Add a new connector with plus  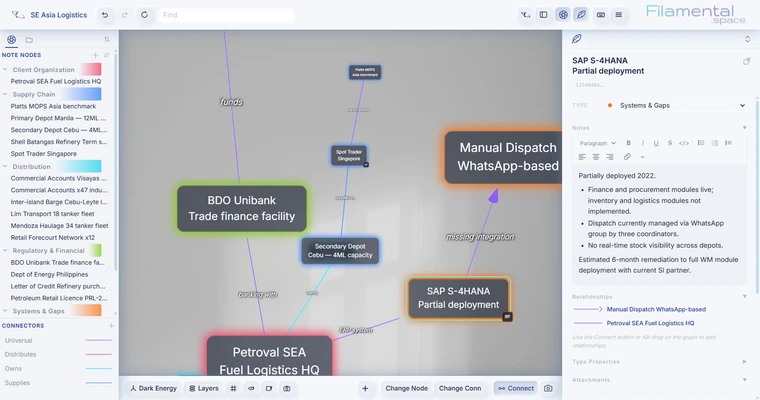111,326
